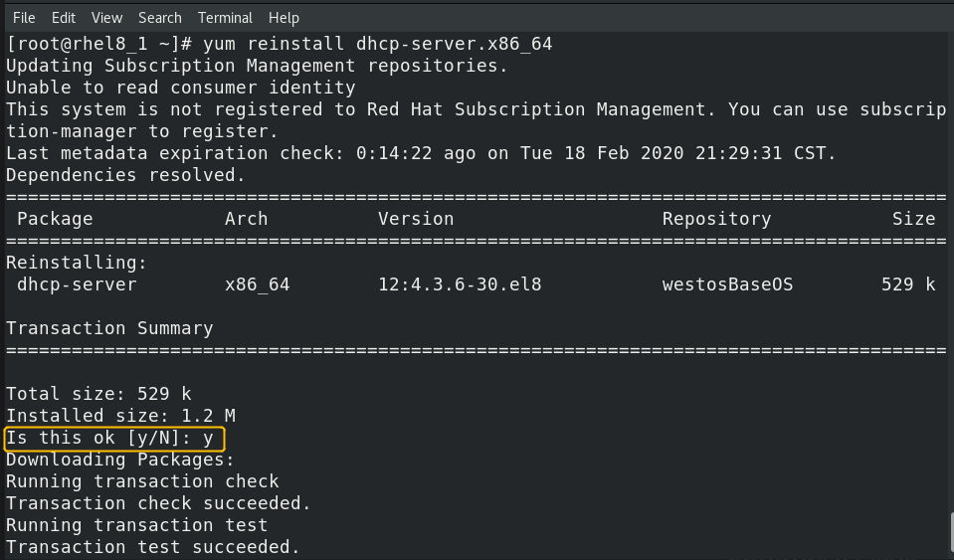Click the 'x86_64' arch value
Screen dimensions: 954x560
[257, 284]
